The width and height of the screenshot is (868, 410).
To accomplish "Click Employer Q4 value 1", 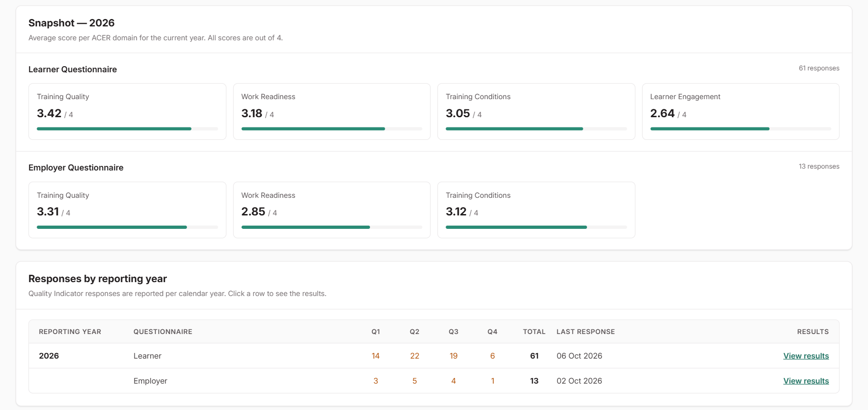I will (x=492, y=381).
